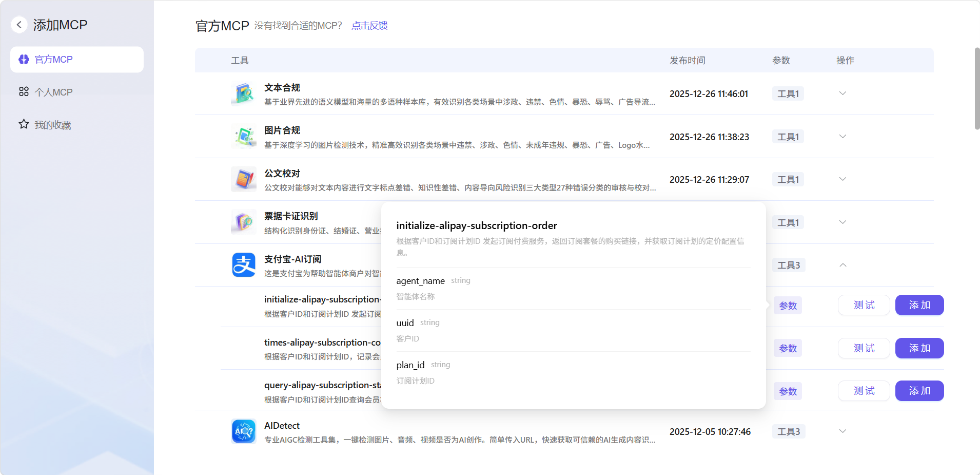Click the 文本合规 description text

click(460, 102)
